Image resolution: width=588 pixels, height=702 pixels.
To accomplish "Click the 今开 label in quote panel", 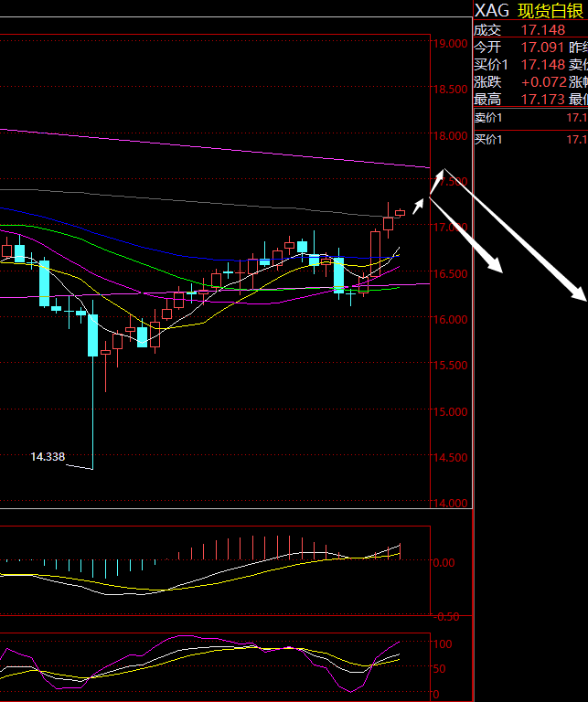I will (x=487, y=48).
